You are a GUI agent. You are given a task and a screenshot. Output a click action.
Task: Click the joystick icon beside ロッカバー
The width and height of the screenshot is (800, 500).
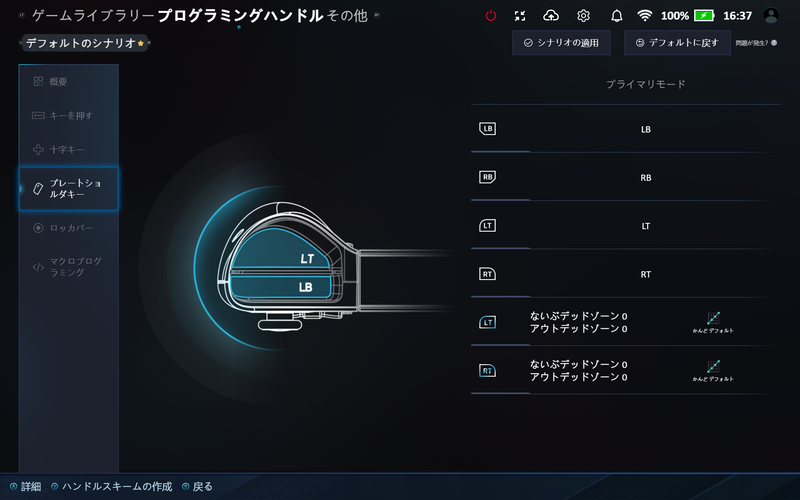coord(38,228)
